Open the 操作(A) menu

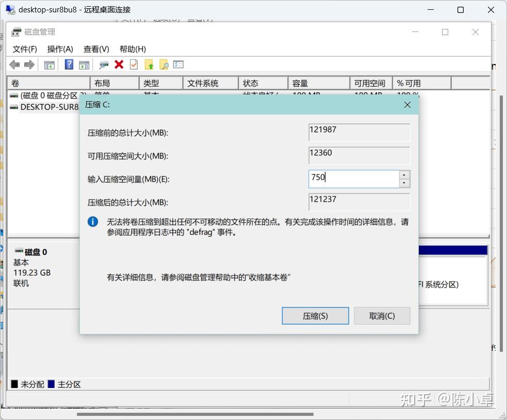(x=60, y=49)
